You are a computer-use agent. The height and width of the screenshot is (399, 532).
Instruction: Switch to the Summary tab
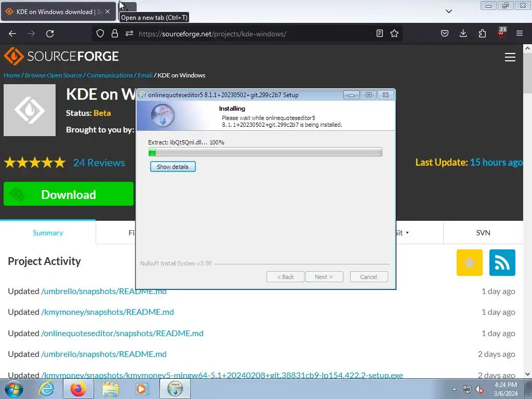(48, 233)
